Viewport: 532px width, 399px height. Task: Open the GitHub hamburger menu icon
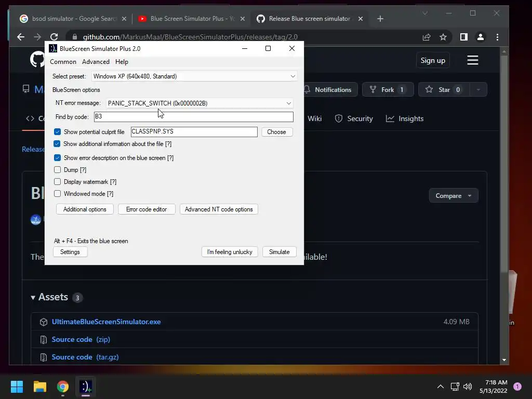click(473, 60)
